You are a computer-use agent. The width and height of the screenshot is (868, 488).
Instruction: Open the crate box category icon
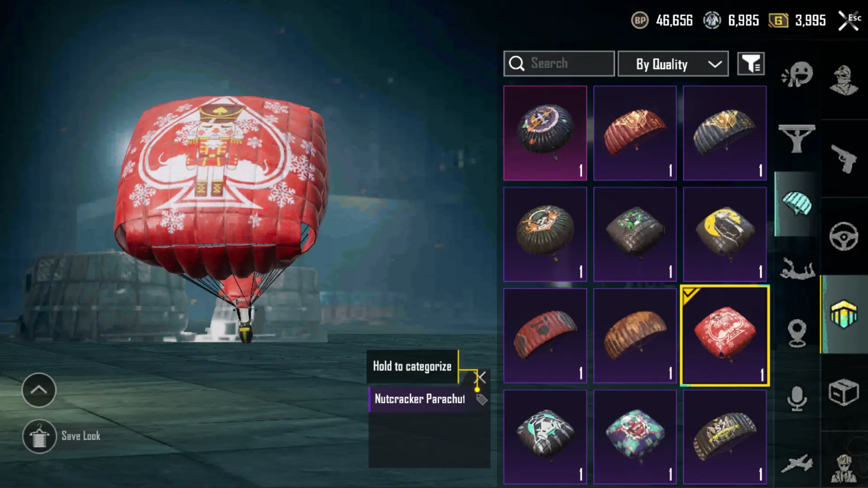click(844, 392)
